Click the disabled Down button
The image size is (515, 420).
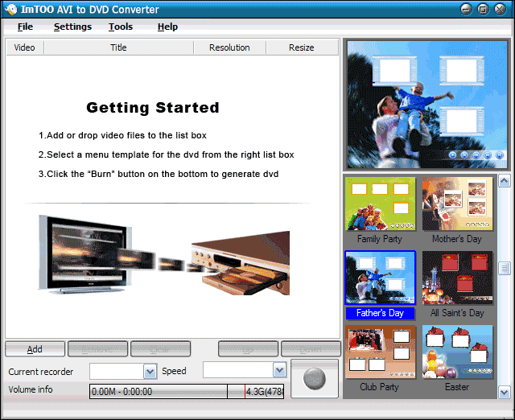pos(311,348)
